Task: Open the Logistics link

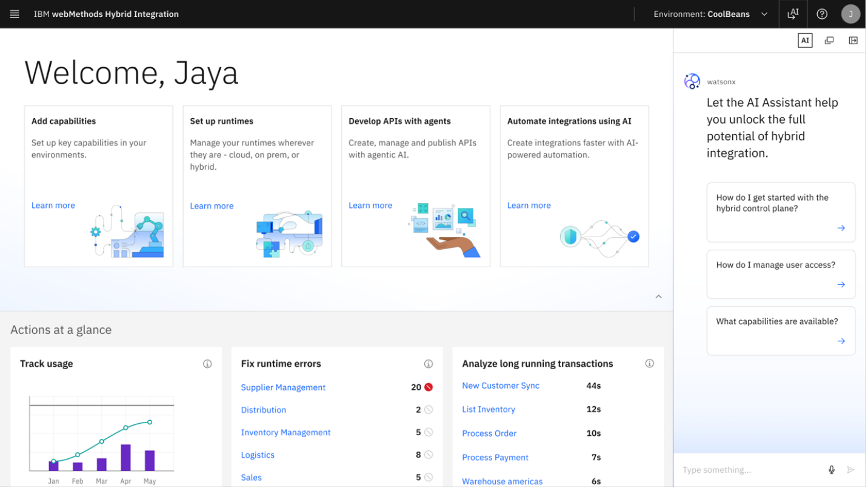Action: point(258,455)
